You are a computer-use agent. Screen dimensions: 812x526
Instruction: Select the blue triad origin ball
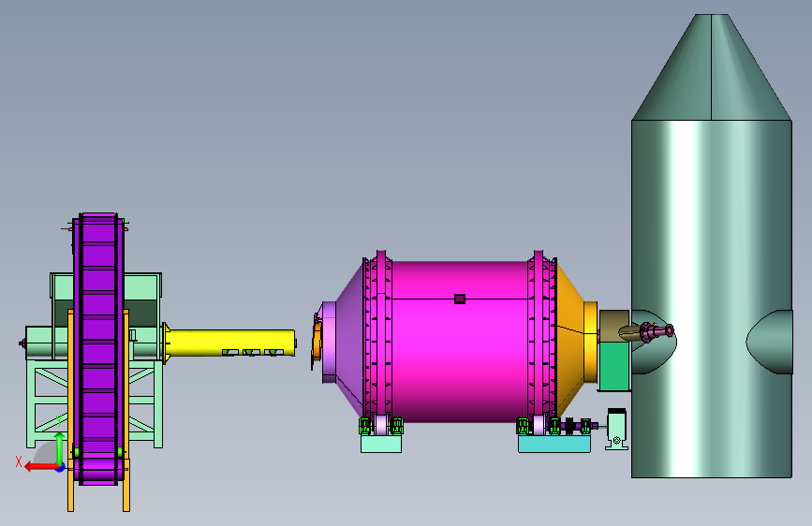(x=61, y=468)
